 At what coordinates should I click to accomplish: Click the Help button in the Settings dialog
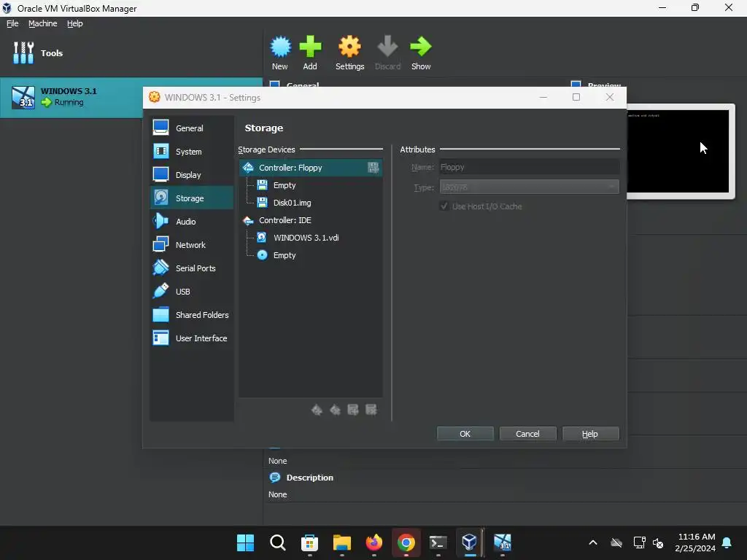[590, 434]
